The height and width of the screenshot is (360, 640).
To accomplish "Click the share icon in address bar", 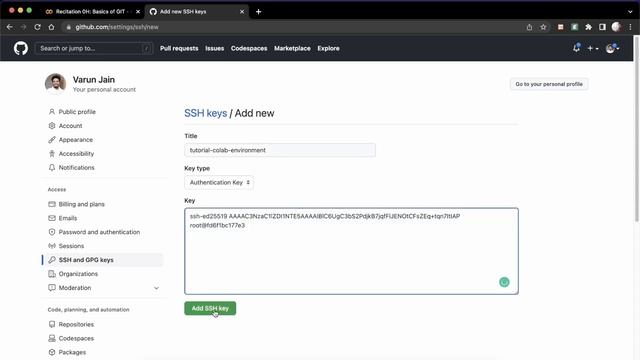I will point(529,27).
